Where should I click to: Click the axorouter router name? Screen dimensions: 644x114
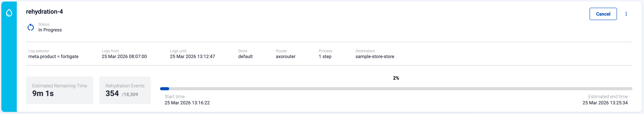pos(286,57)
